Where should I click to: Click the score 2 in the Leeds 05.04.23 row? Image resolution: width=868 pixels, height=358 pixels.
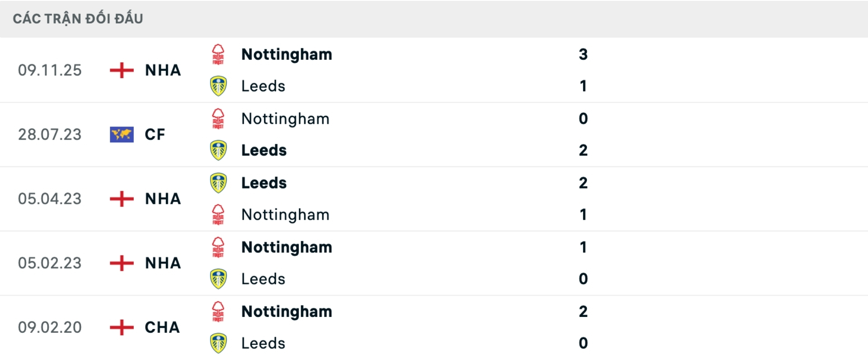[x=584, y=183]
